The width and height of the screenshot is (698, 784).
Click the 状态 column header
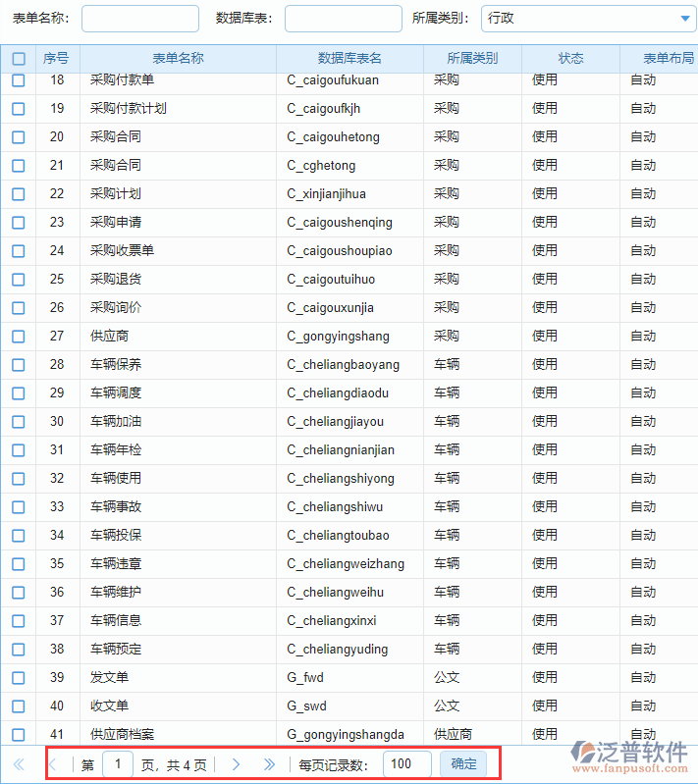(x=570, y=59)
